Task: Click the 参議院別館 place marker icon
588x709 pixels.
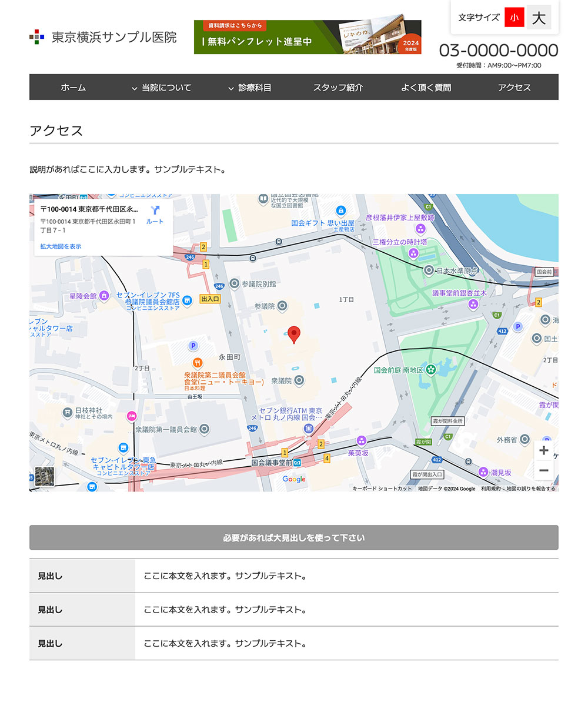Action: 235,284
